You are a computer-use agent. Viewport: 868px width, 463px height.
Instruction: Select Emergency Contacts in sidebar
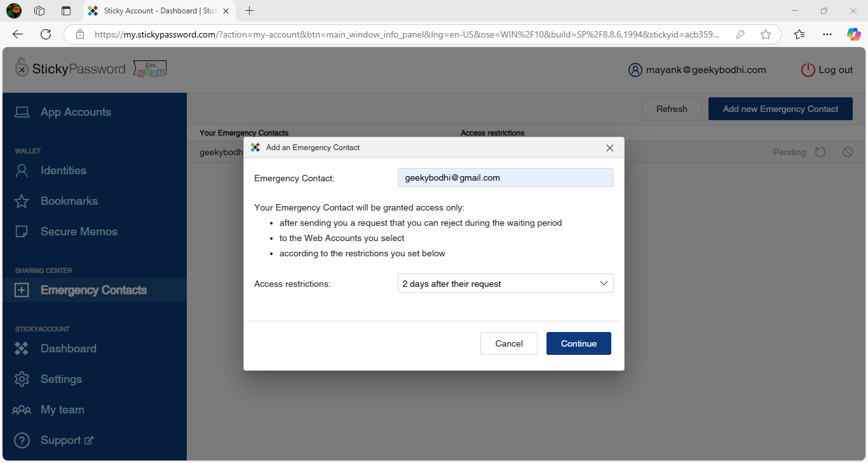pos(93,290)
